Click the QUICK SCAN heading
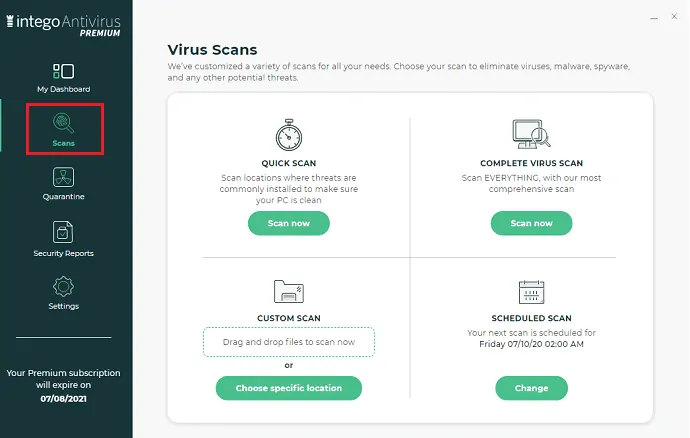 (x=289, y=163)
